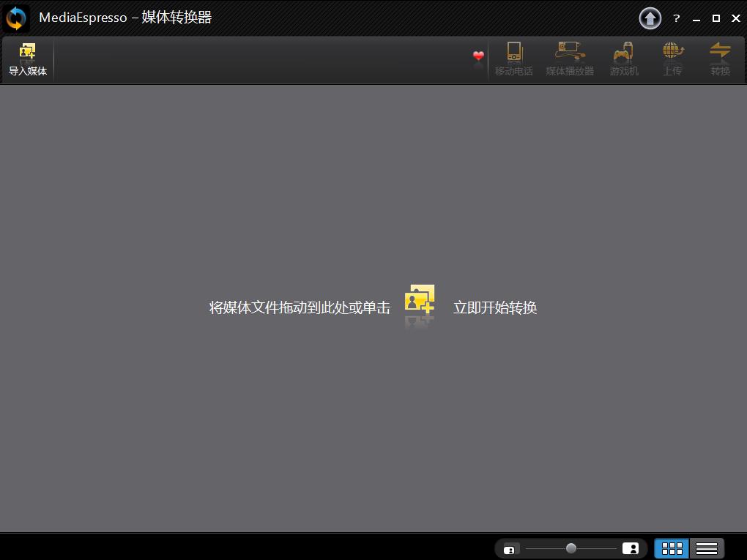Open the help via the ? icon

675,18
